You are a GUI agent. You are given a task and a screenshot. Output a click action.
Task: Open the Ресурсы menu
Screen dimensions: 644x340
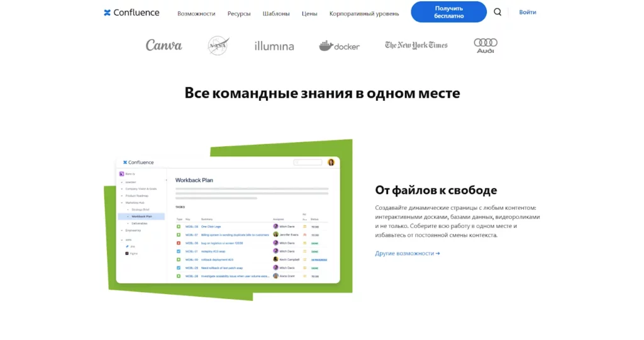click(x=239, y=14)
